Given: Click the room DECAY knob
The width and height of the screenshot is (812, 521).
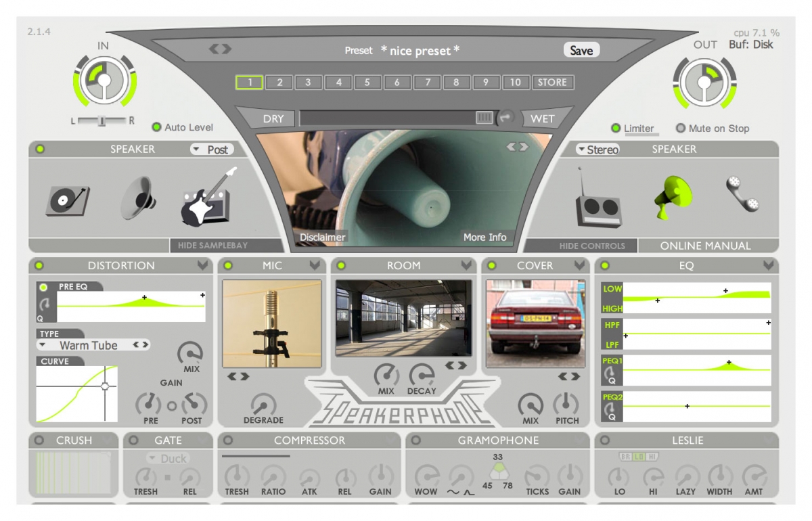Looking at the screenshot, I should (422, 374).
